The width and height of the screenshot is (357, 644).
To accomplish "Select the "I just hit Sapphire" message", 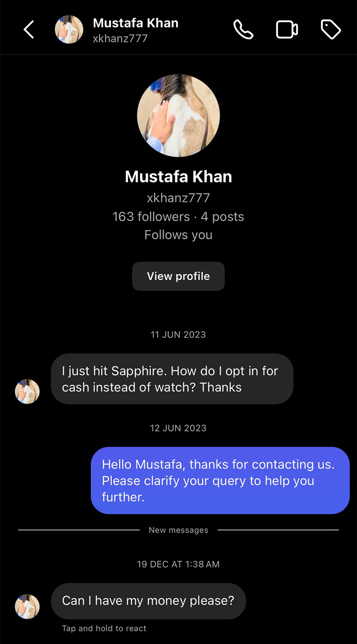I will click(x=172, y=379).
